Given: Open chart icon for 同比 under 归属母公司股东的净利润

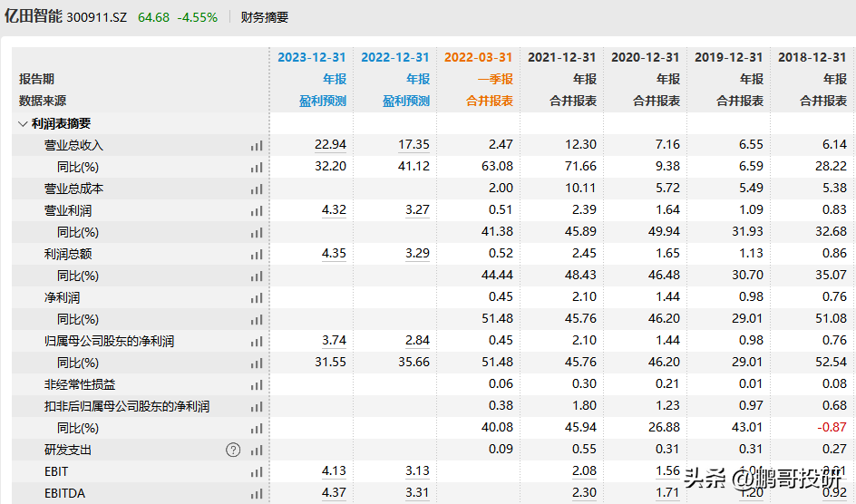Looking at the screenshot, I should [257, 363].
